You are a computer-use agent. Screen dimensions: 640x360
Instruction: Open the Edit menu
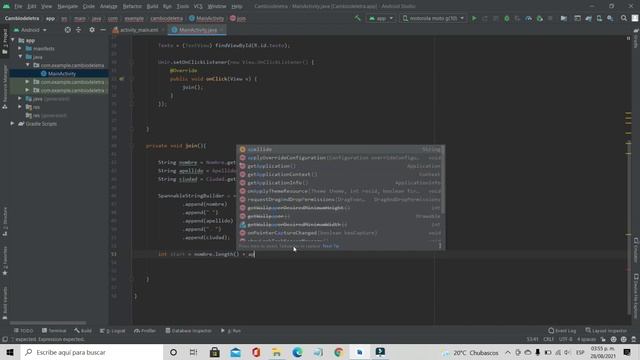[32, 7]
